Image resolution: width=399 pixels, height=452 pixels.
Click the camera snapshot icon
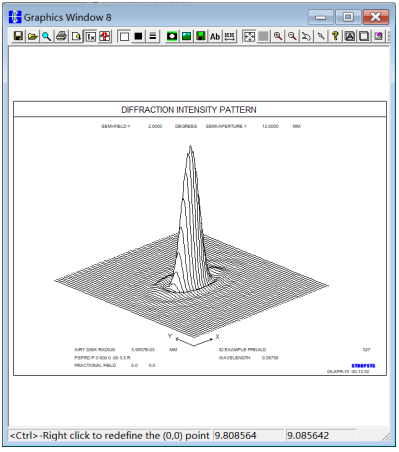172,36
